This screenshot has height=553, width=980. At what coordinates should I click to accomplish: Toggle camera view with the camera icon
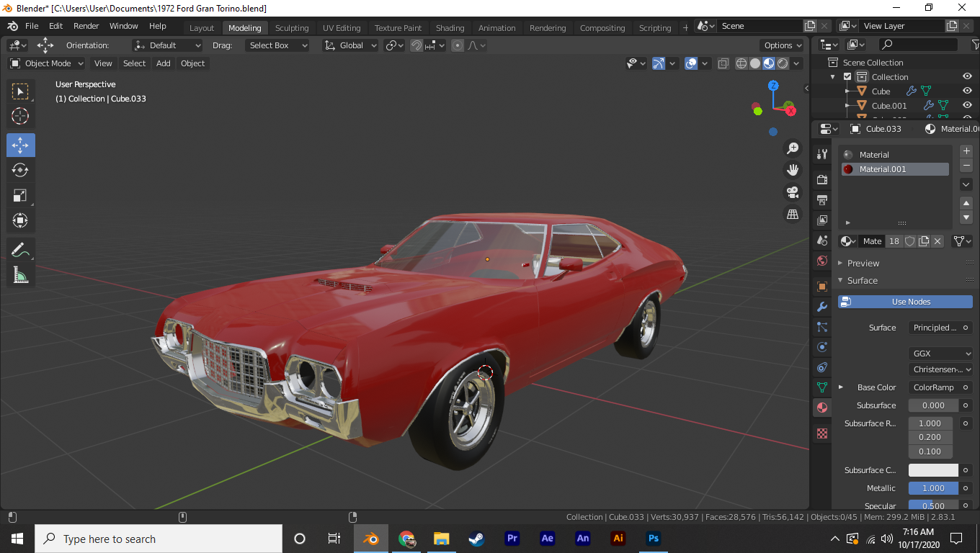click(x=793, y=192)
